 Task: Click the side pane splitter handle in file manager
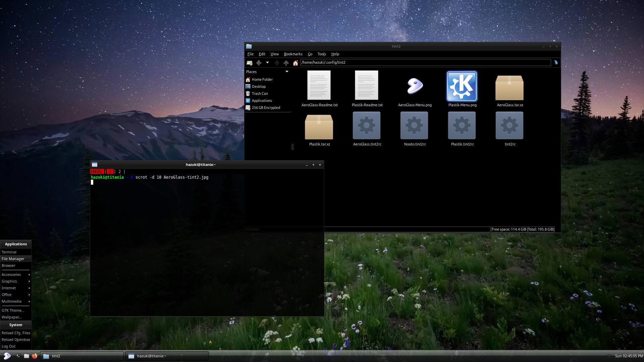(292, 147)
